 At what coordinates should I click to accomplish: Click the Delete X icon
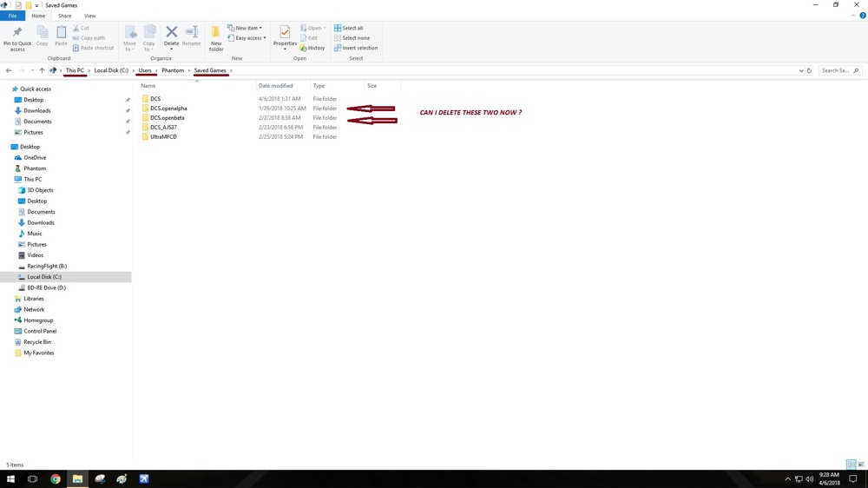172,32
